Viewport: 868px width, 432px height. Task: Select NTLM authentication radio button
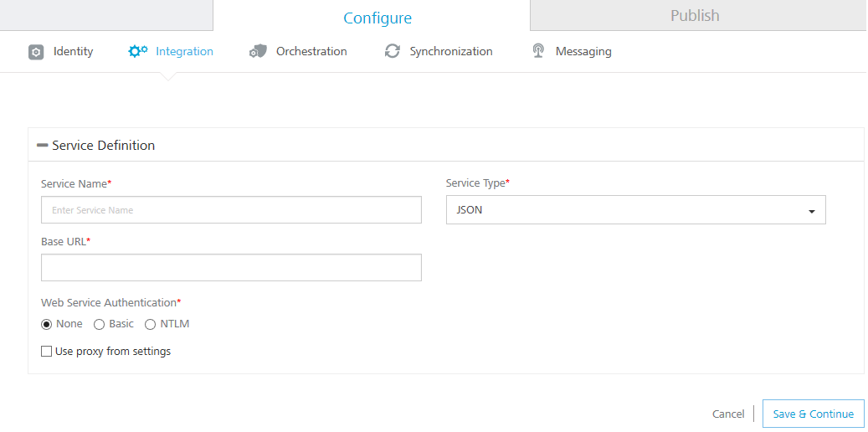pyautogui.click(x=150, y=325)
